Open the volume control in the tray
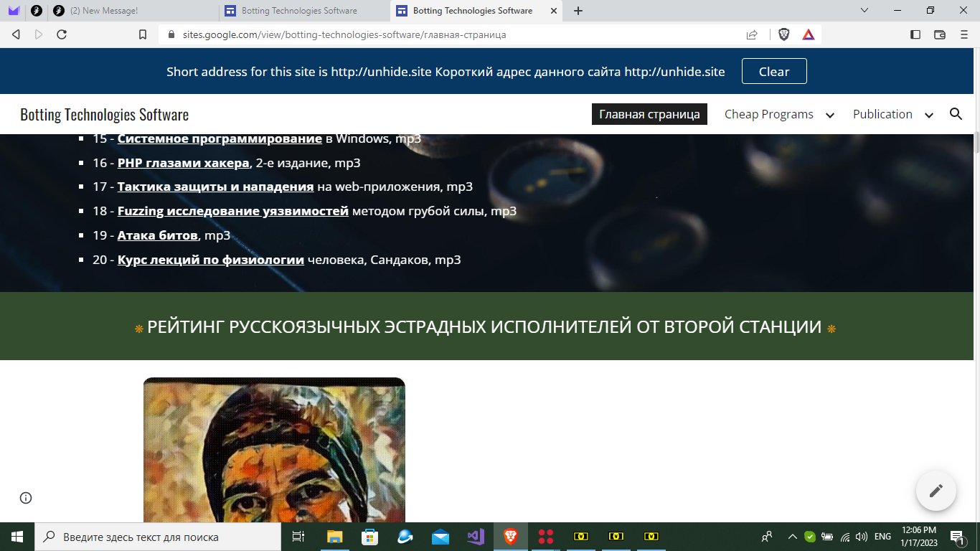The height and width of the screenshot is (551, 980). (x=862, y=537)
